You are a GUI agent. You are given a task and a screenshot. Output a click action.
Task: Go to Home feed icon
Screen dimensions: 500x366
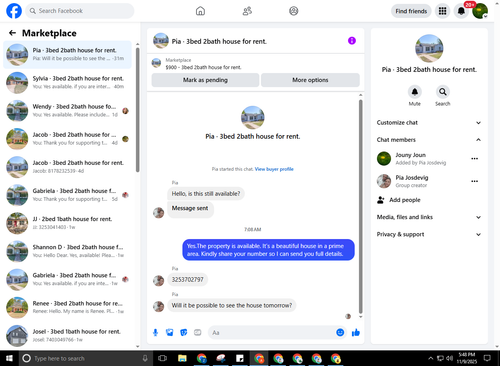click(x=200, y=11)
